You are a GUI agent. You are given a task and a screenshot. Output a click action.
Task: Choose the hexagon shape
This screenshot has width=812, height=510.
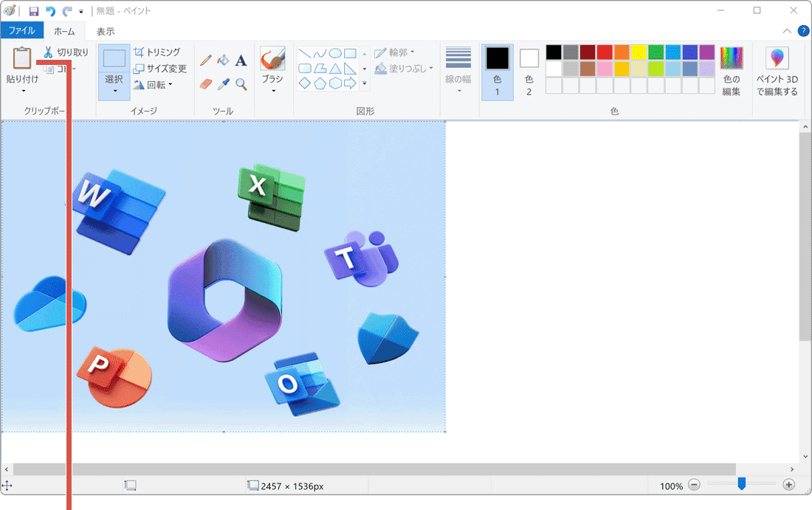click(336, 83)
